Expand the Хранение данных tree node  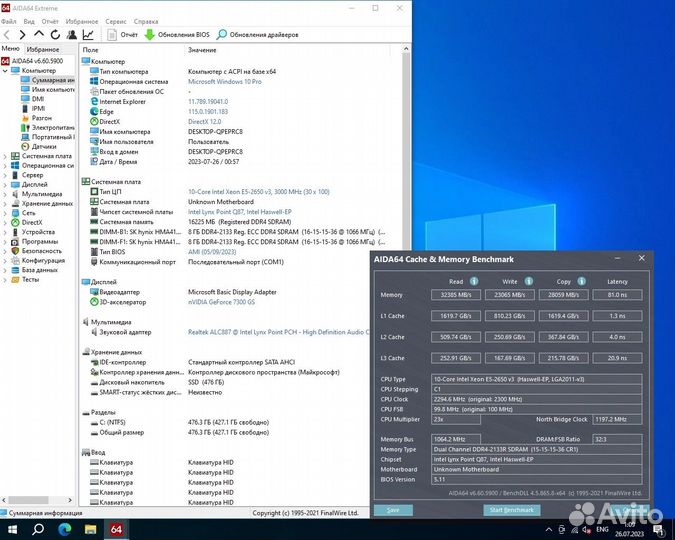pos(5,204)
